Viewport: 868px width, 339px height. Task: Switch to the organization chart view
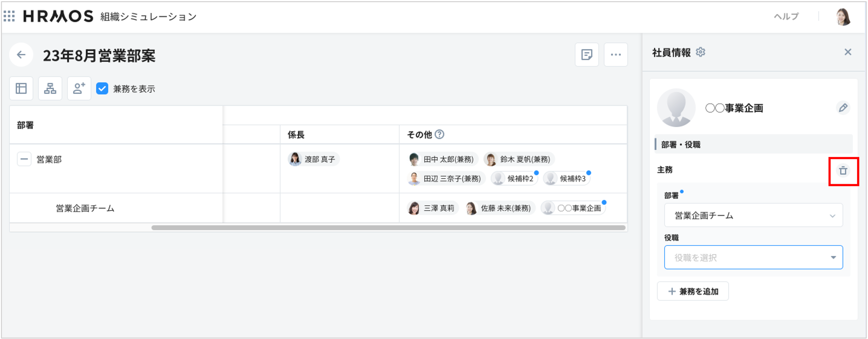tap(50, 88)
